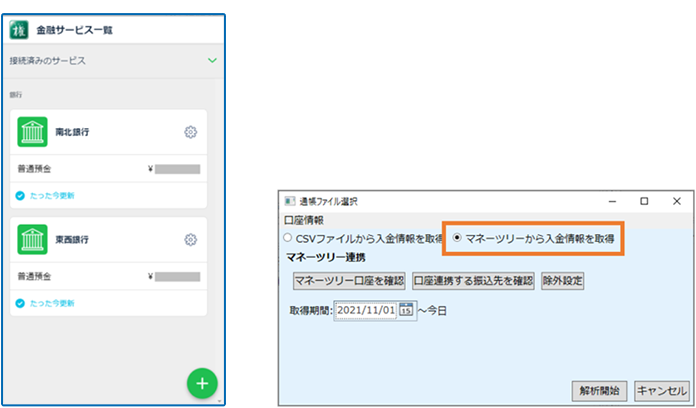Screen dimensions: 696x408
Task: Click the たった今更新 check icon under 南北銀行
Action: (x=20, y=195)
